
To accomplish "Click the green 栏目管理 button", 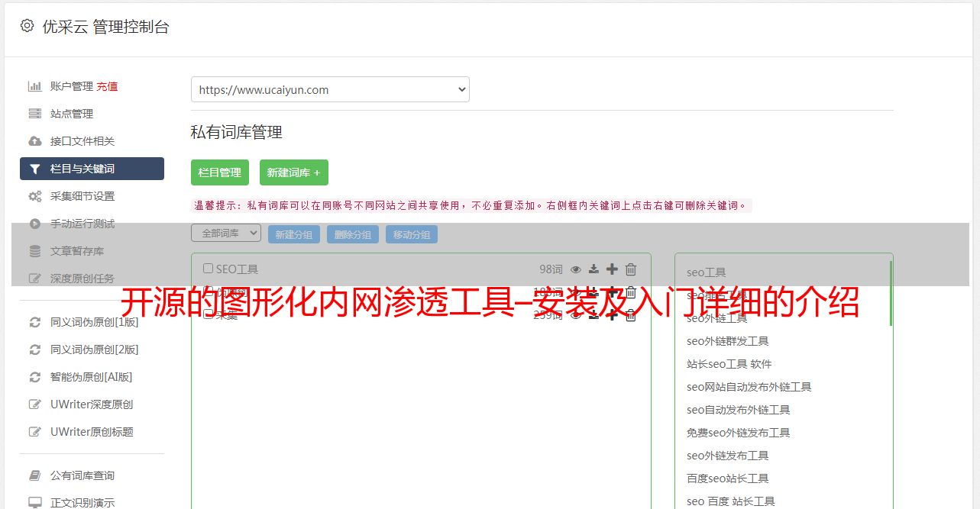I will pos(220,172).
